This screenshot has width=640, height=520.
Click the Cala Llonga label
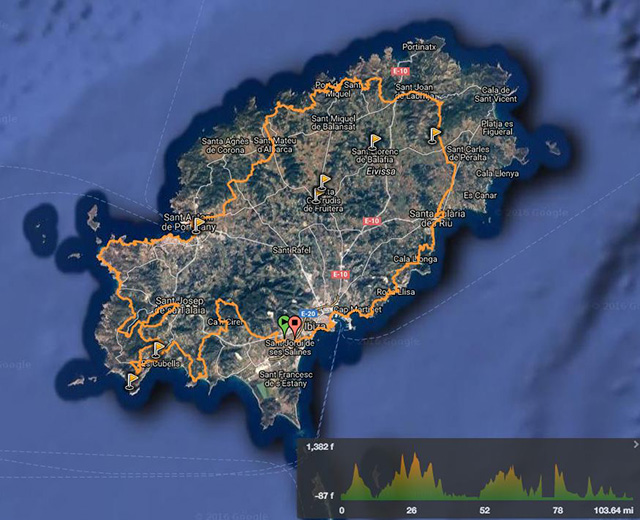(415, 259)
